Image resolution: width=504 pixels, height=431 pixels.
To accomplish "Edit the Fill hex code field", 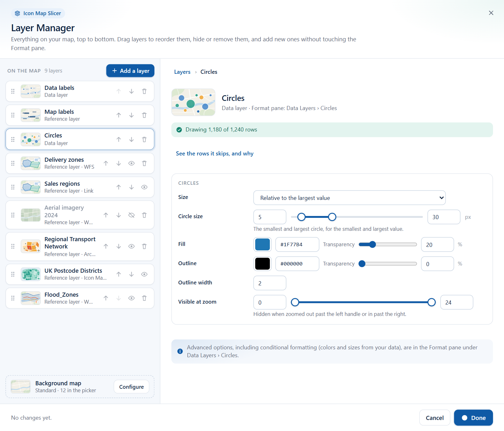I will tap(297, 245).
